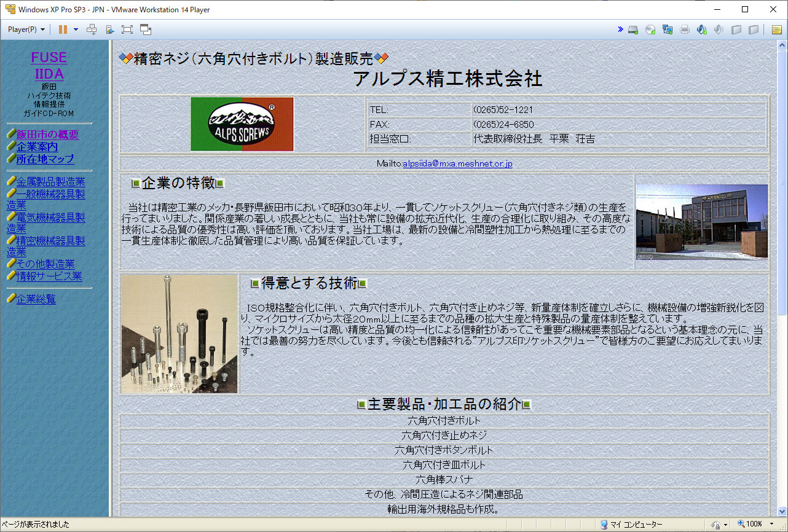Image resolution: width=788 pixels, height=532 pixels.
Task: Click the pencil icon beside 企業総覧
Action: pyautogui.click(x=11, y=299)
